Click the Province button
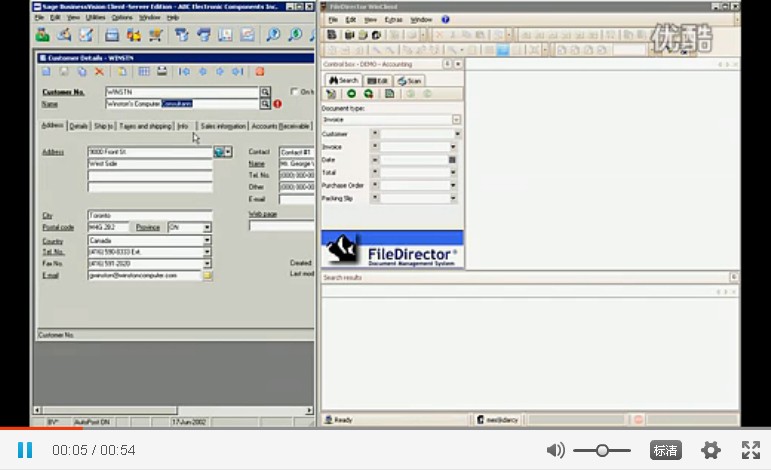 point(148,227)
